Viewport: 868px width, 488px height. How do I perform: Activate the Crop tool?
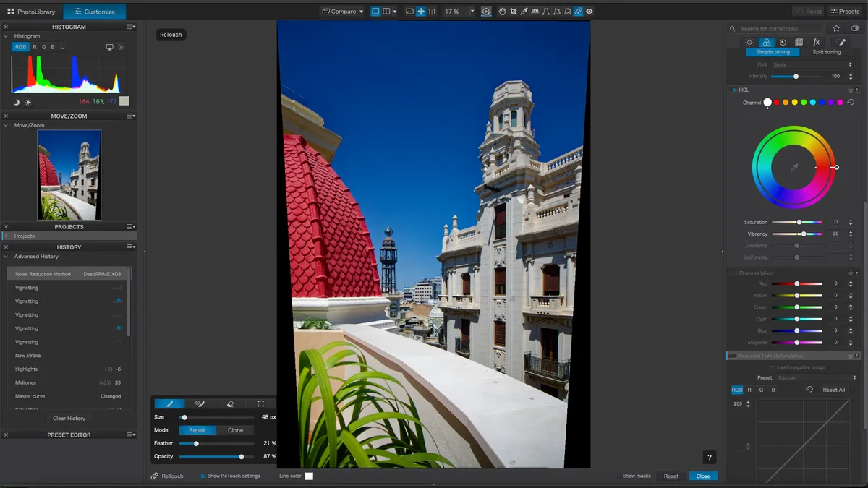coord(514,12)
